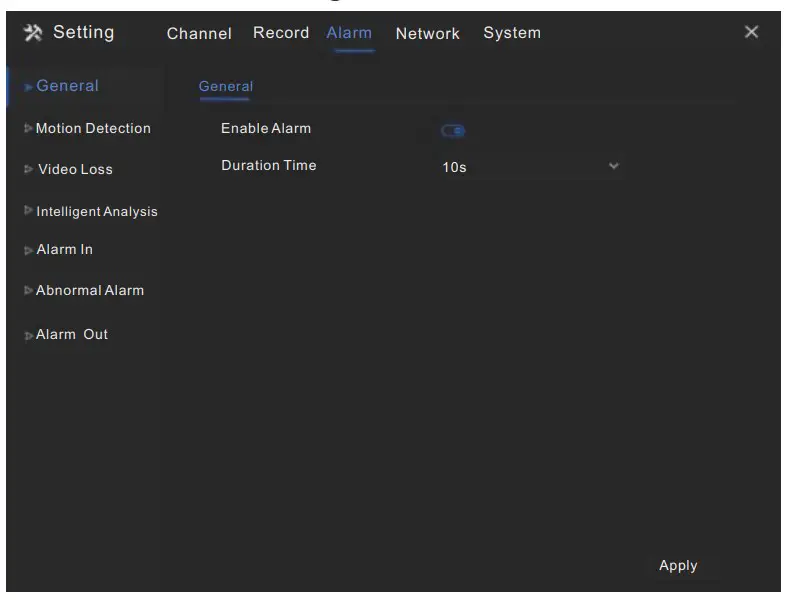This screenshot has height=600, width=788.
Task: Click the General sub-tab heading
Action: point(226,87)
